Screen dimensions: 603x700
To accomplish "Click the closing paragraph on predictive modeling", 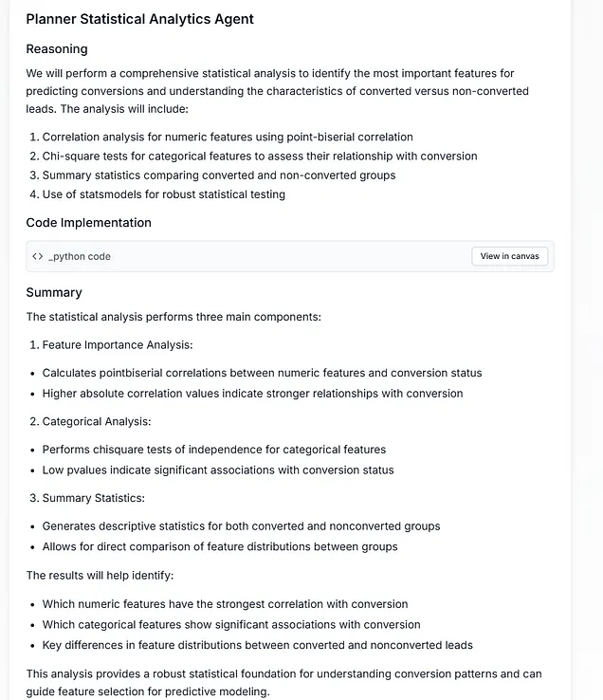I will click(283, 683).
